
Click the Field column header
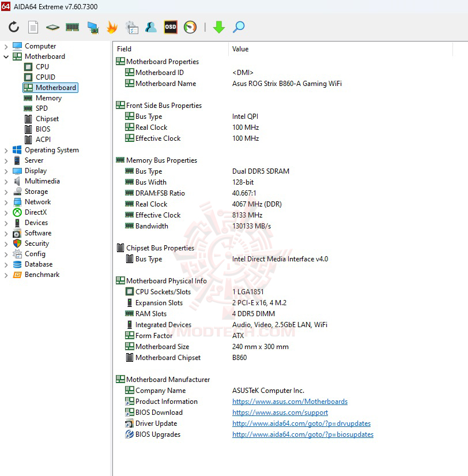tap(172, 49)
